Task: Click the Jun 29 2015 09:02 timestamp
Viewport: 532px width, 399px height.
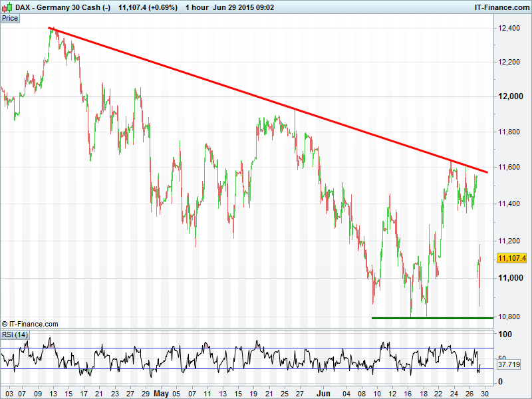Action: pos(245,7)
